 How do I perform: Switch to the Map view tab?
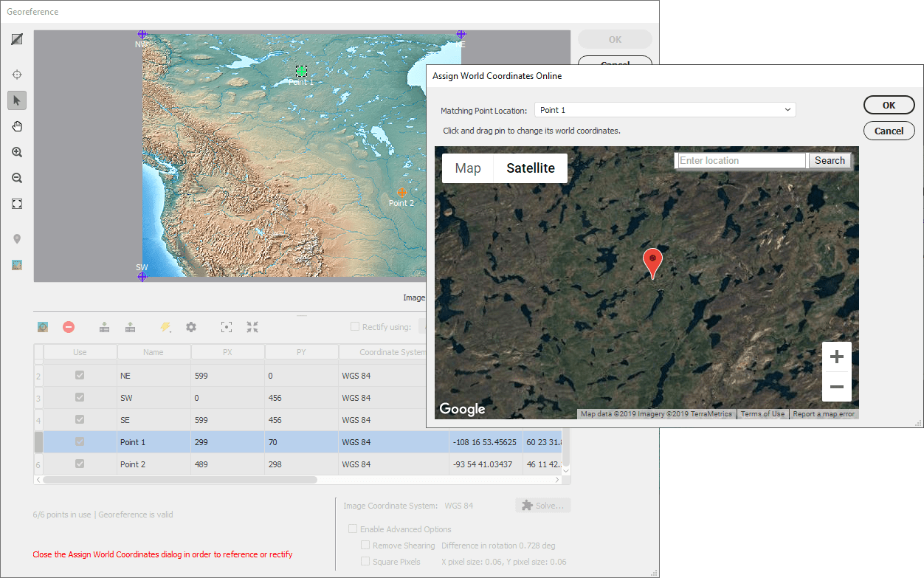pos(467,168)
